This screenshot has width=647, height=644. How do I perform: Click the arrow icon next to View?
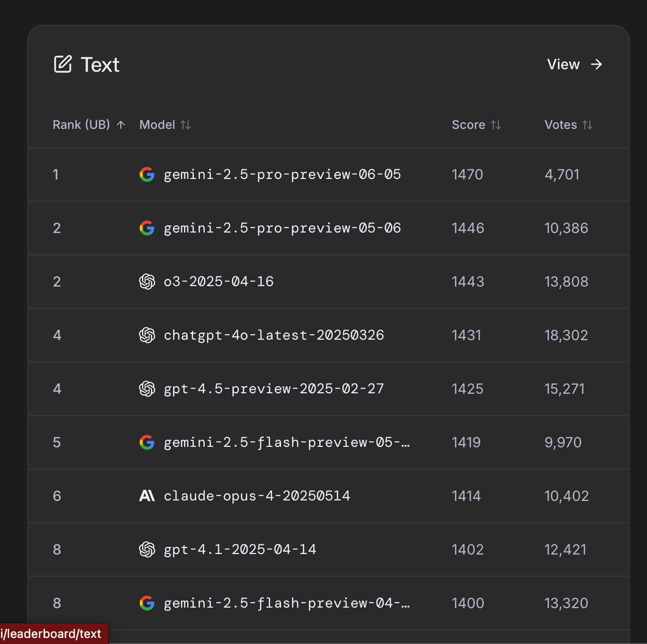pyautogui.click(x=596, y=64)
